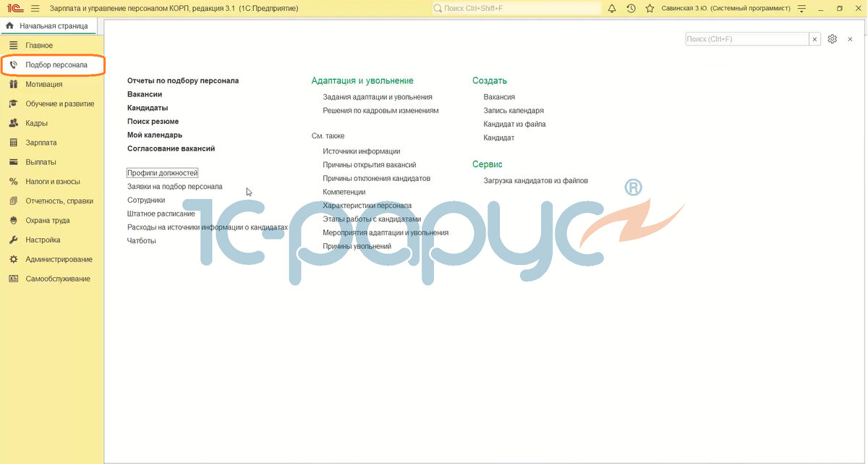This screenshot has height=464, width=868.
Task: Open Источники информации
Action: 362,151
